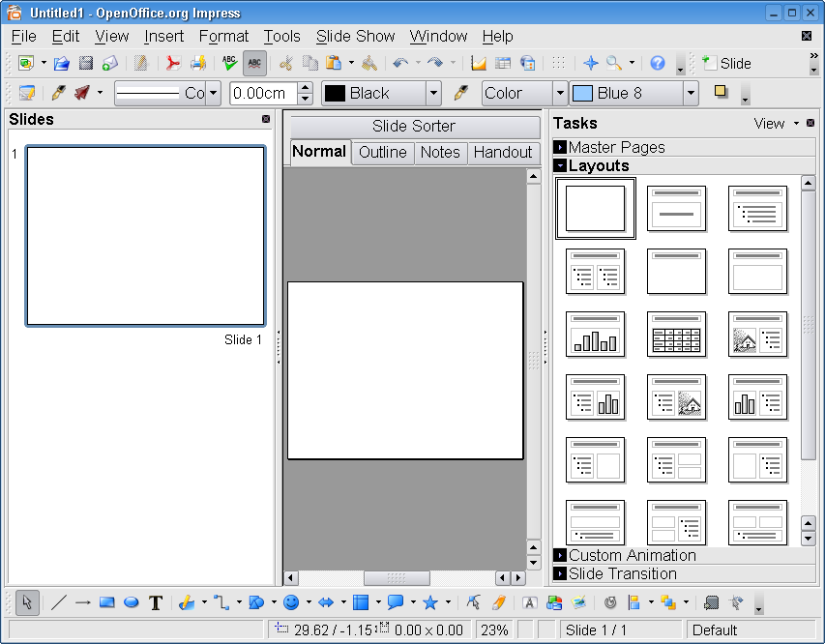Toggle the Shadow button on line toolbar

(x=721, y=93)
